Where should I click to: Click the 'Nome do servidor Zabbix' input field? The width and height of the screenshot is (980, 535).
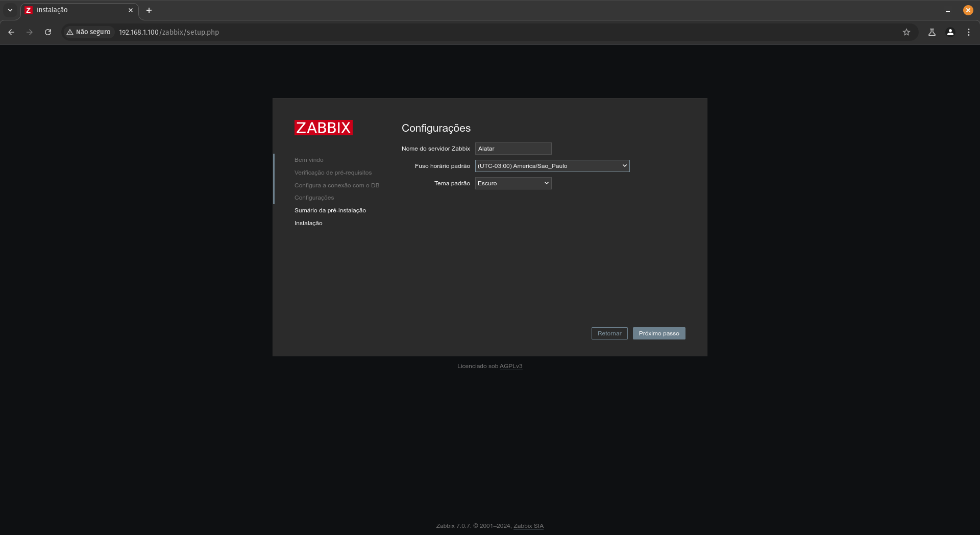(x=513, y=149)
